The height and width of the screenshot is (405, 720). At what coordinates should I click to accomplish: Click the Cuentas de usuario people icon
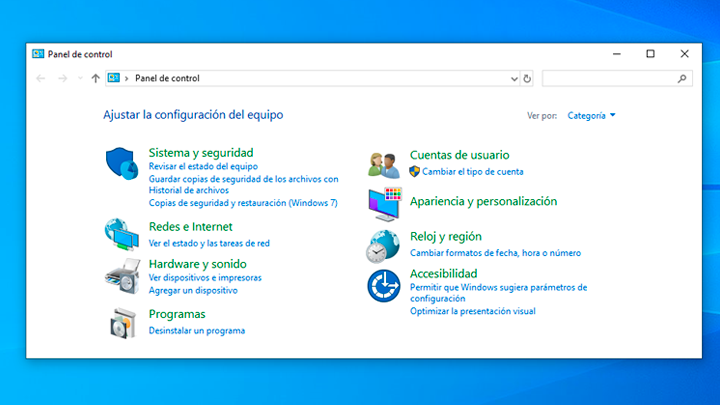[384, 164]
